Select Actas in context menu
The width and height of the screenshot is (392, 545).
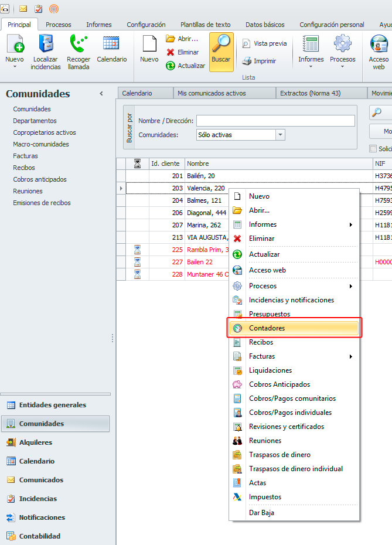click(294, 483)
